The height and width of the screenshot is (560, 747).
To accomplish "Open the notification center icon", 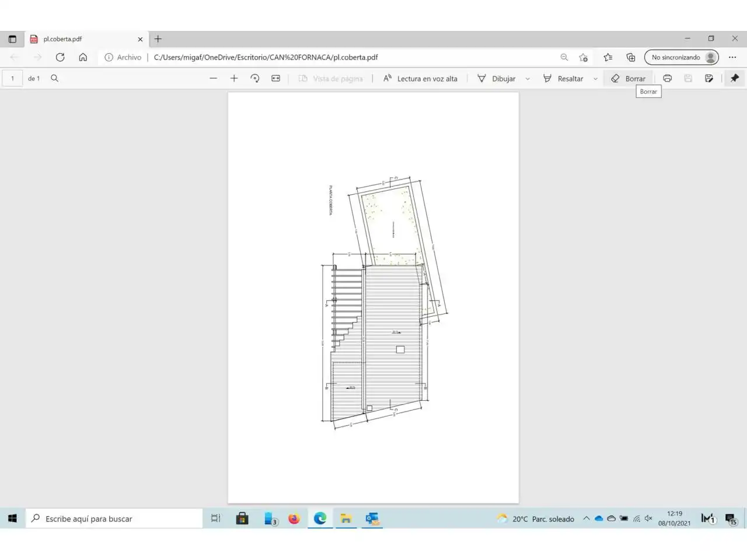I will click(731, 518).
